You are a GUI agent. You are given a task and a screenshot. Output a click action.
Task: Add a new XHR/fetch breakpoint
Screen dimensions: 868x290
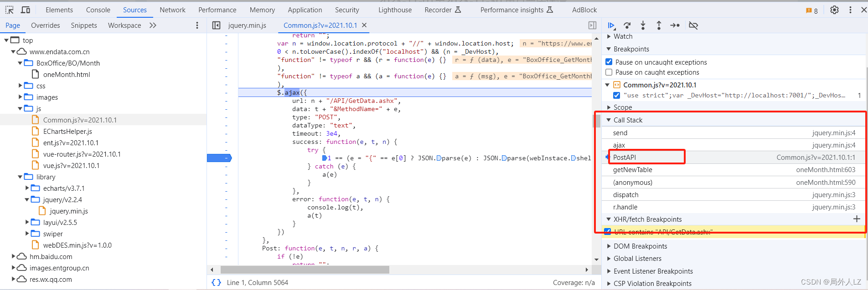[857, 219]
